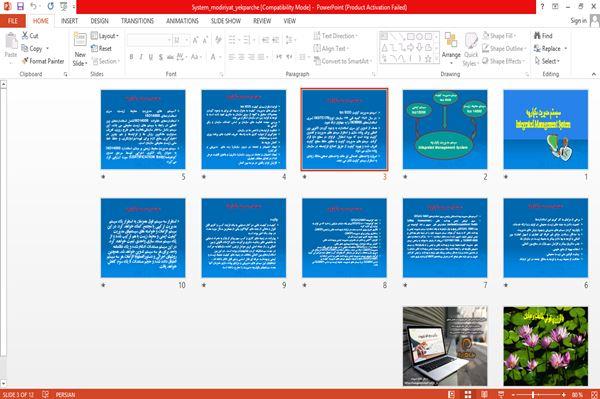Click Increase Font Size icon
This screenshot has width=600, height=399.
[x=196, y=40]
